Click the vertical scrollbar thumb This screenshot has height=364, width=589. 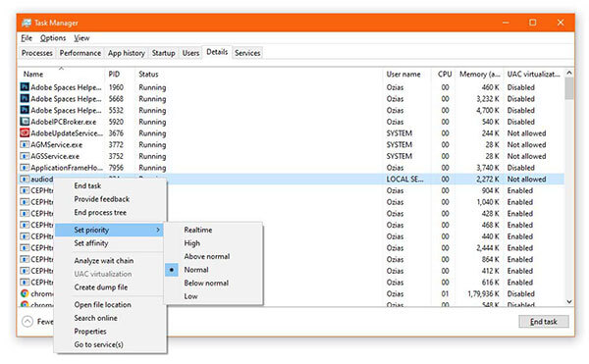click(569, 88)
